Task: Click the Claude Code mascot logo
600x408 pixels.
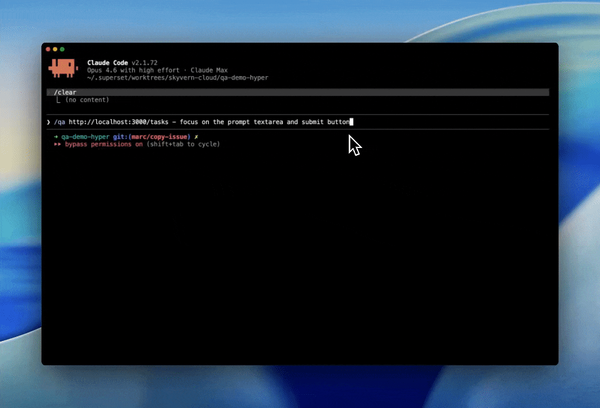Action: click(63, 68)
